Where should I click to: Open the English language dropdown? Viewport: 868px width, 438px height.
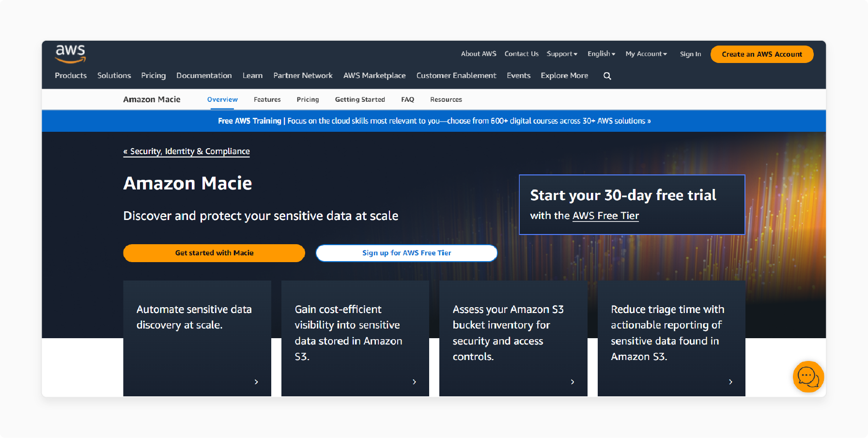click(601, 54)
